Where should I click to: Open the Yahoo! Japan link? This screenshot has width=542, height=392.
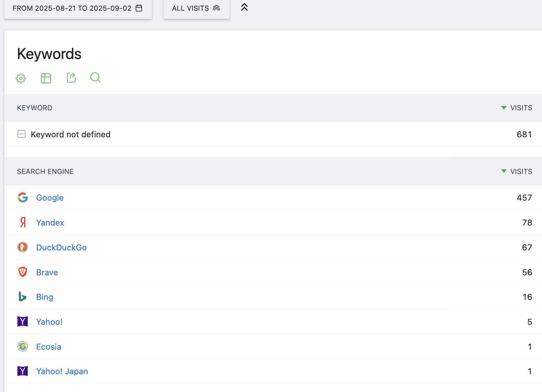(62, 371)
